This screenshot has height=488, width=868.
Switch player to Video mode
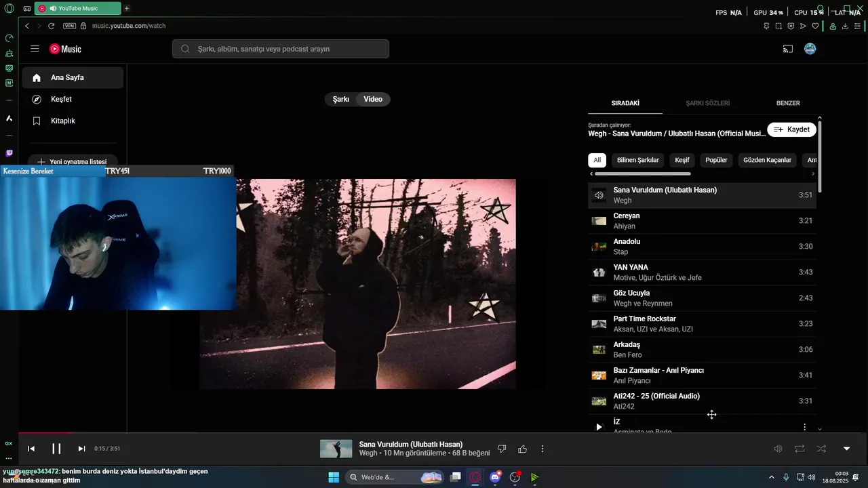373,99
